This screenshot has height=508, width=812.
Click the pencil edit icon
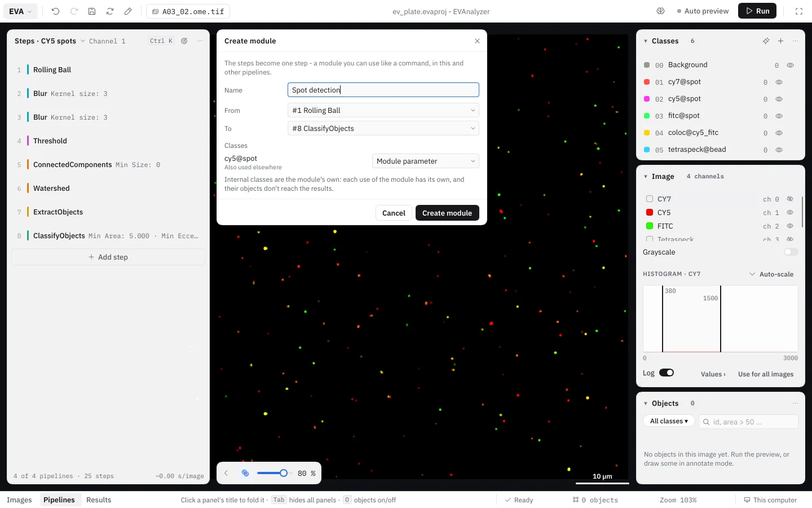(128, 11)
